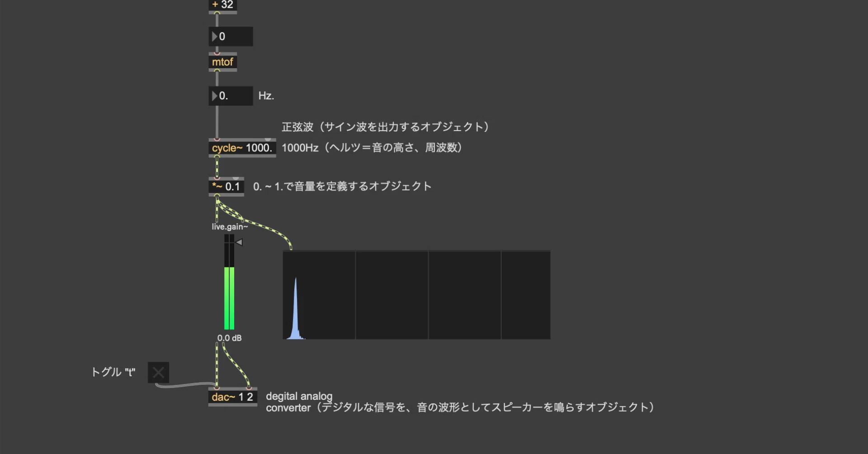
Task: Click the '正弦波（サイン波を出力するオブジェクト）' comment
Action: click(x=385, y=127)
